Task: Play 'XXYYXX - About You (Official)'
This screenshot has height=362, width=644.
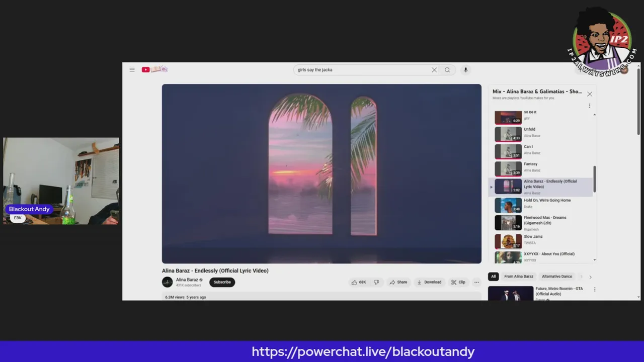Action: click(x=541, y=257)
